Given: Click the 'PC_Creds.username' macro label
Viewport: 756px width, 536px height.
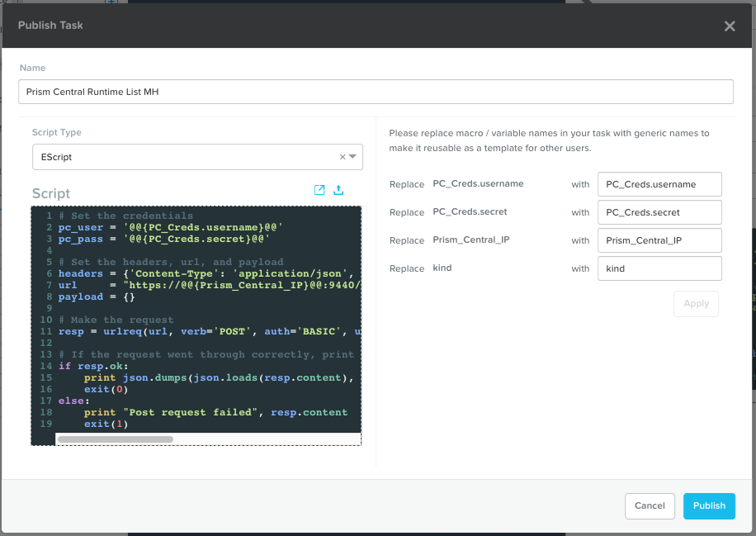Looking at the screenshot, I should point(478,183).
